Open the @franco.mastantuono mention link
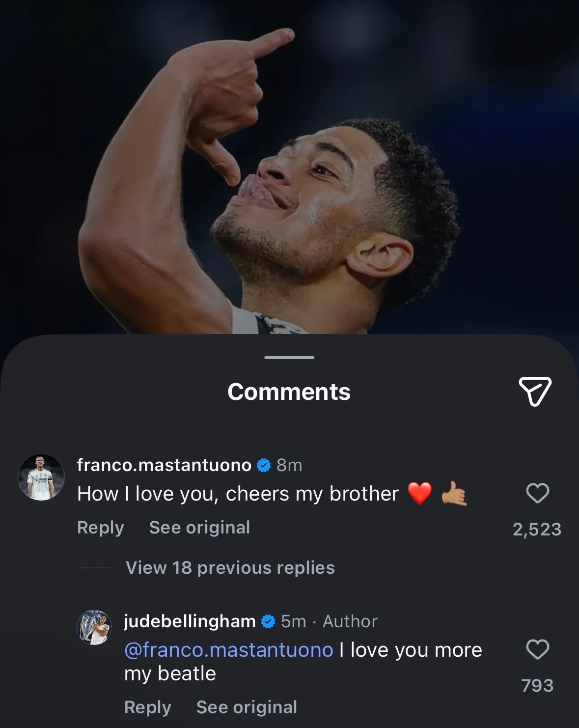This screenshot has height=728, width=579. [x=229, y=650]
